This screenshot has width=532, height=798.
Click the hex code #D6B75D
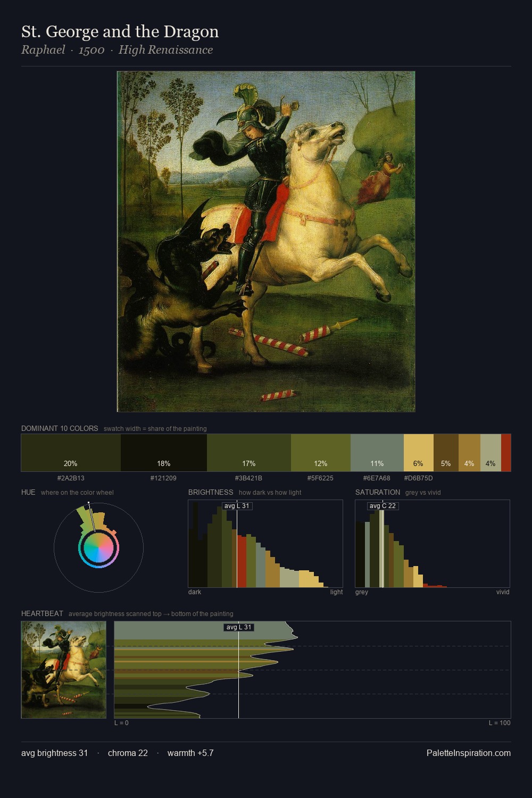pyautogui.click(x=418, y=478)
